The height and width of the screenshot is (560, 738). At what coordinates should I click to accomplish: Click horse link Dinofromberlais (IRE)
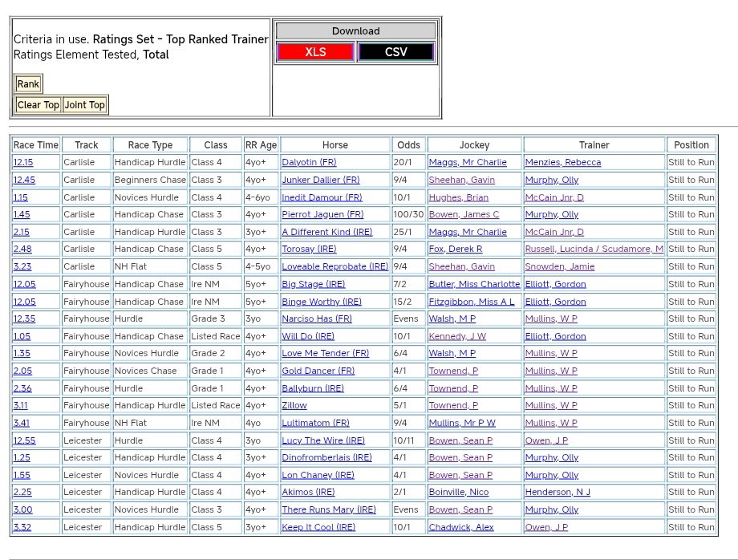pyautogui.click(x=326, y=458)
